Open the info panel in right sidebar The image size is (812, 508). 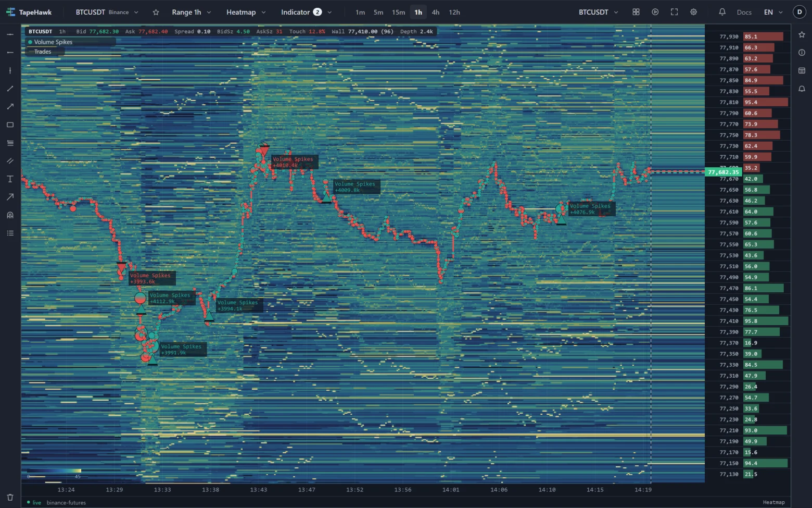coord(802,53)
